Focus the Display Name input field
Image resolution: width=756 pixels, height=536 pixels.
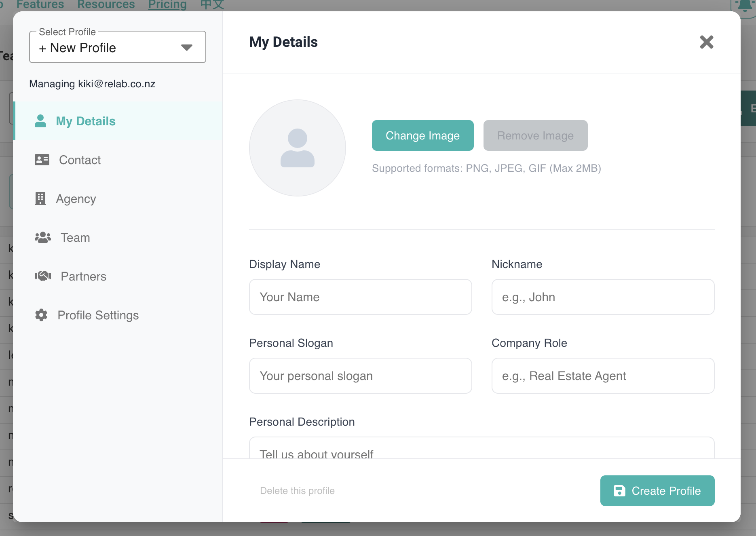pyautogui.click(x=360, y=297)
